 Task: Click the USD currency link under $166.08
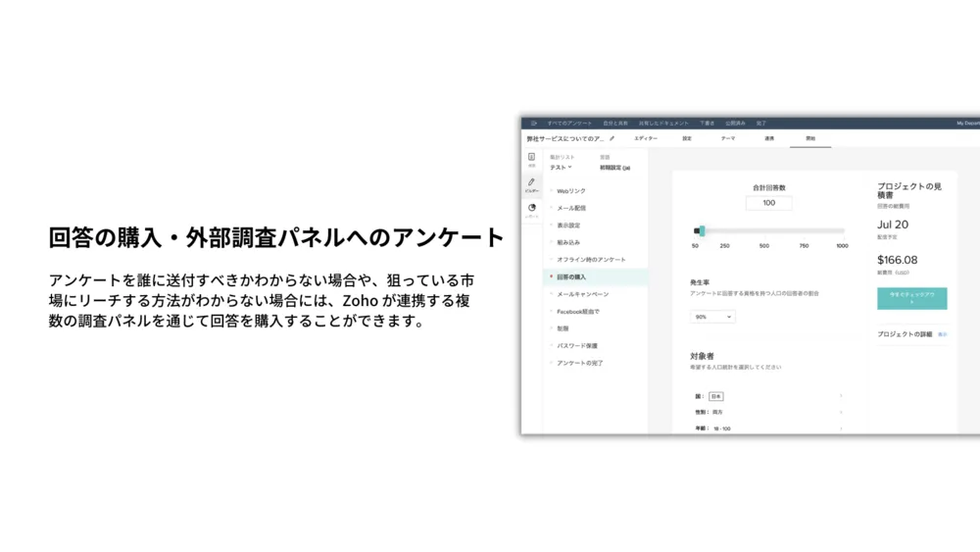pyautogui.click(x=901, y=273)
